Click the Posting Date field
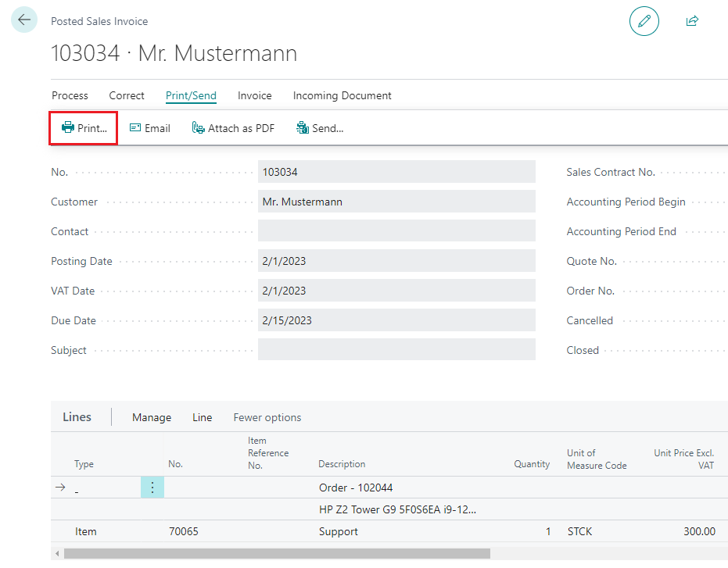Screen dimensions: 728x568 pyautogui.click(x=396, y=261)
